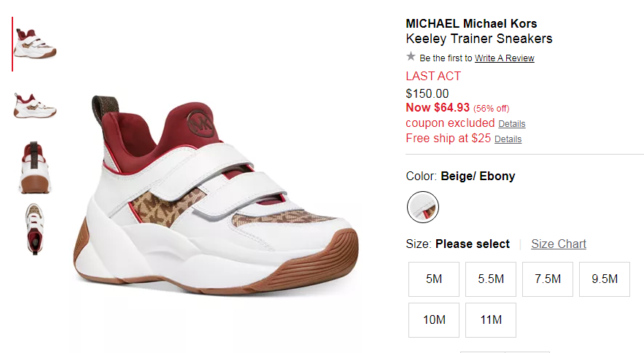This screenshot has height=353, width=644.
Task: Select size 5.5M
Action: 491,279
